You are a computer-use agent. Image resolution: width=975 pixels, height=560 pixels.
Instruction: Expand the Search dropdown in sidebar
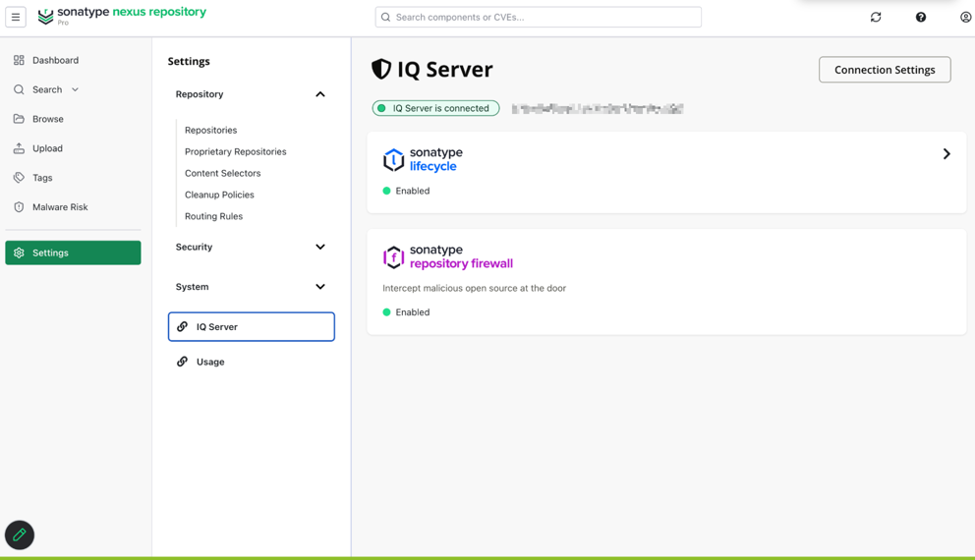tap(76, 89)
